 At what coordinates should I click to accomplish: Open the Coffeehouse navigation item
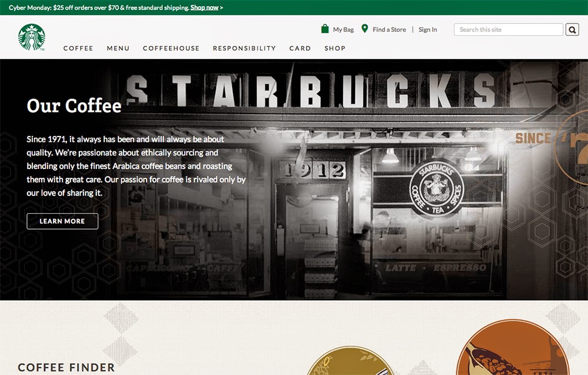click(x=171, y=48)
